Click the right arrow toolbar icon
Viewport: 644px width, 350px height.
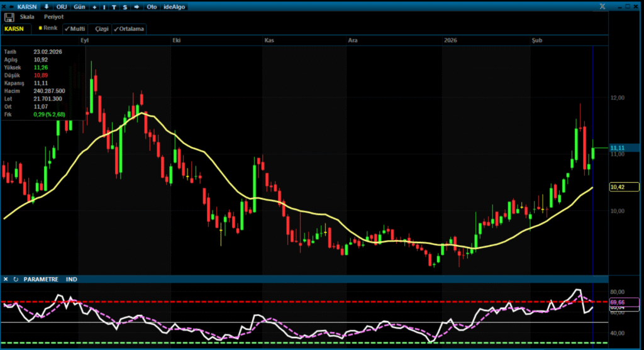[136, 6]
